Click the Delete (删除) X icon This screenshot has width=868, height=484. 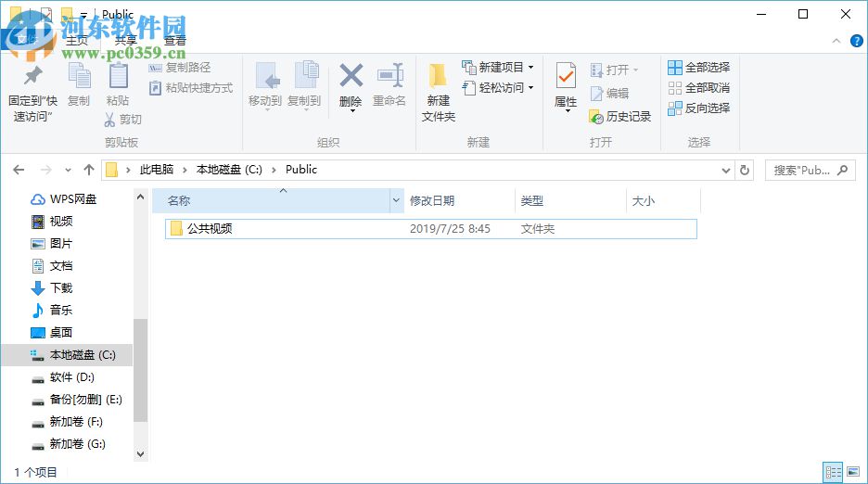click(351, 76)
